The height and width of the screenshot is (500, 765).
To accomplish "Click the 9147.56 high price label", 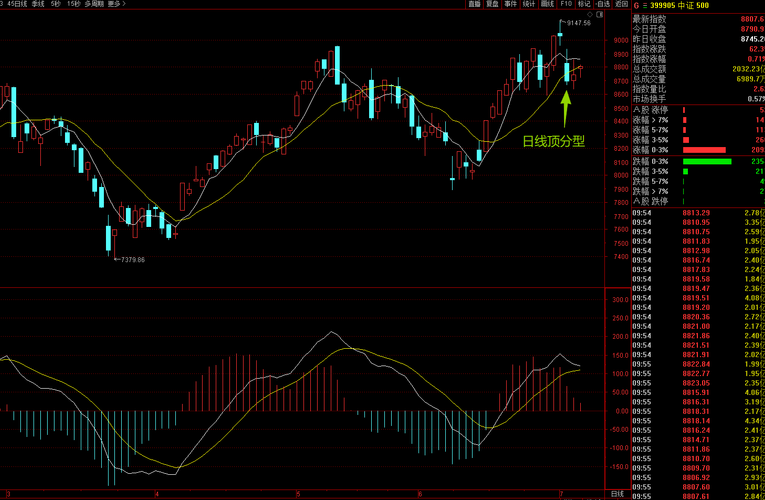I will [x=579, y=23].
